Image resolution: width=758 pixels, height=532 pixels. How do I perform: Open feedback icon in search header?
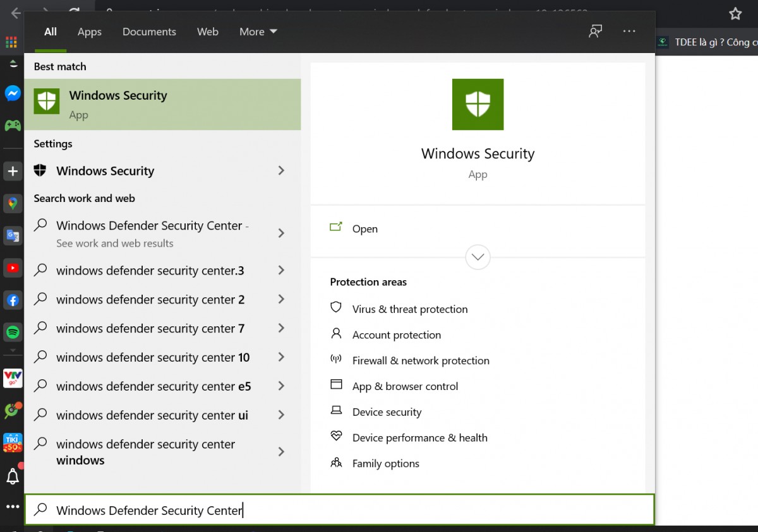point(595,32)
